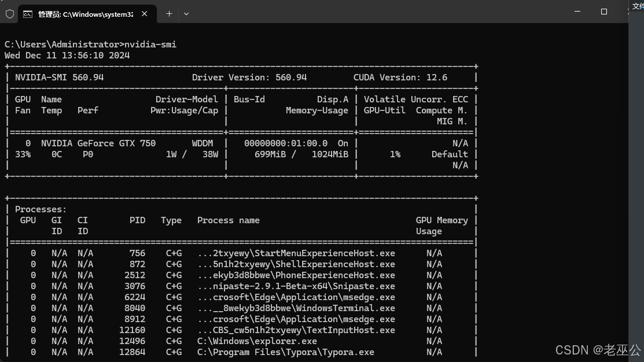This screenshot has height=362, width=644.
Task: Click the Default compute mode value
Action: click(x=450, y=154)
